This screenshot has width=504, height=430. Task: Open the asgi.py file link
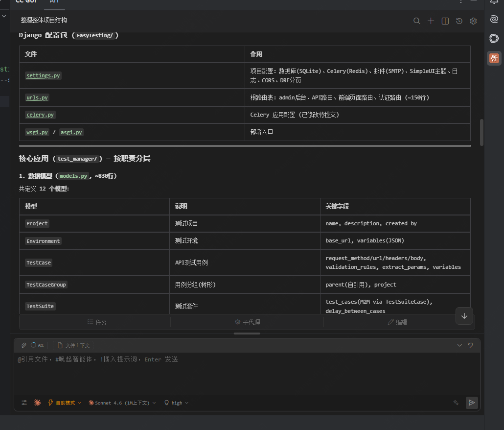tap(71, 132)
